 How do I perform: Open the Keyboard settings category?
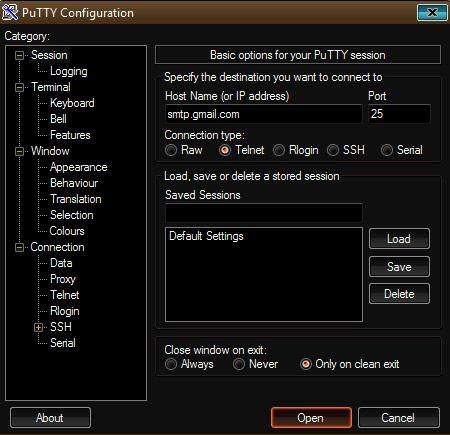pos(72,103)
